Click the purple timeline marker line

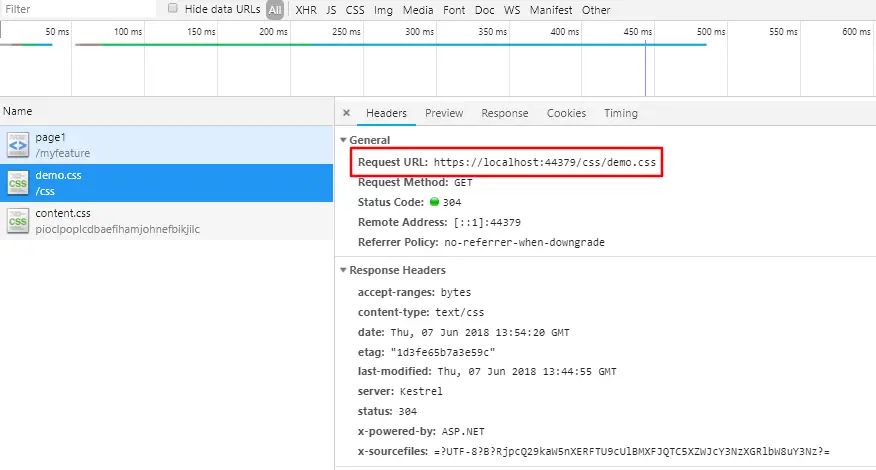645,68
